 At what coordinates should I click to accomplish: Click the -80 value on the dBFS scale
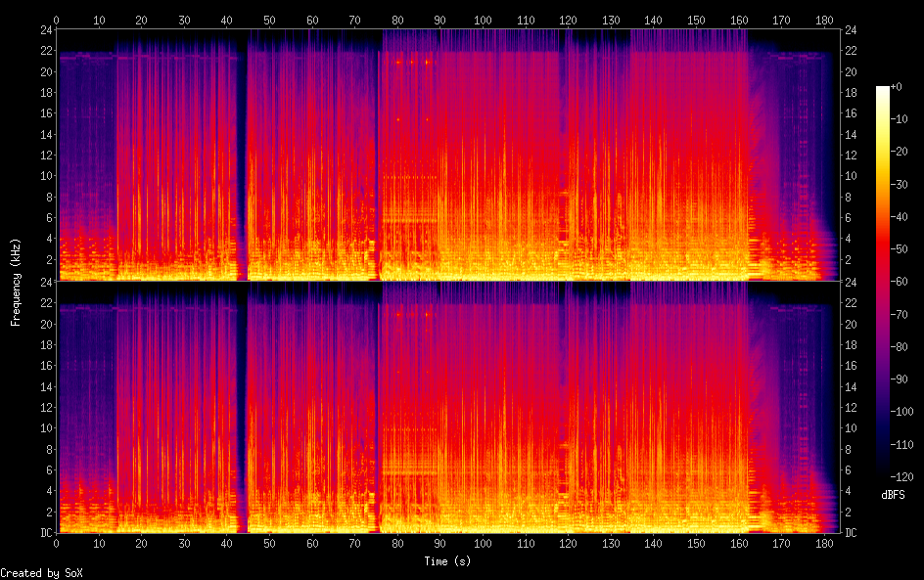click(x=899, y=347)
